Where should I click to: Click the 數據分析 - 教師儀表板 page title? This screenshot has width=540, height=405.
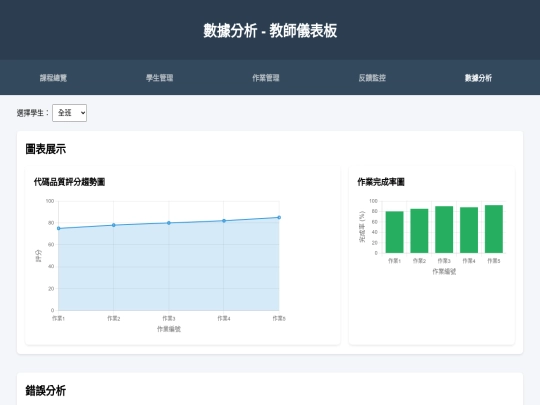(270, 30)
